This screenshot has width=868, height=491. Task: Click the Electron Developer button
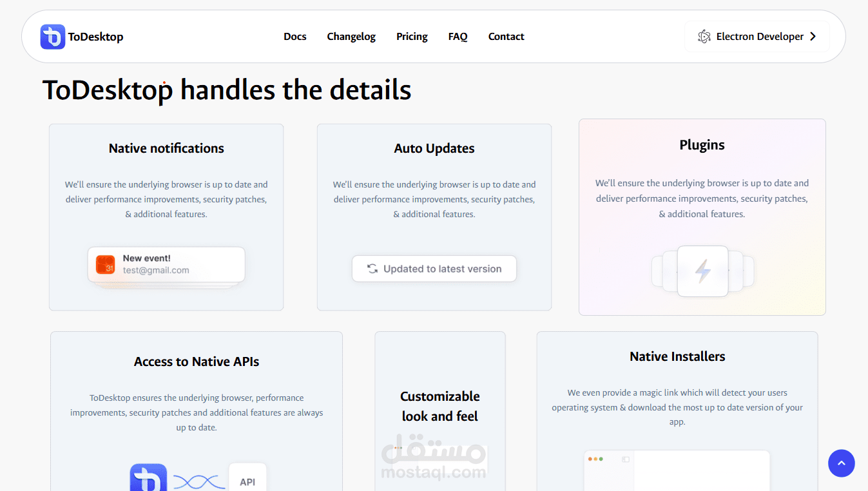[x=757, y=37]
